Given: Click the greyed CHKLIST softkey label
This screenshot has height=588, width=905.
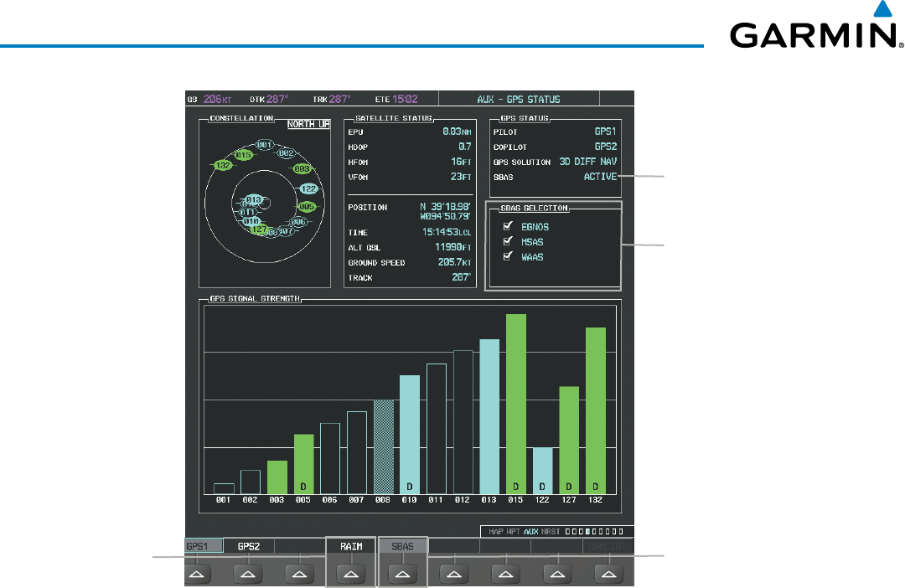Looking at the screenshot, I should pos(608,546).
